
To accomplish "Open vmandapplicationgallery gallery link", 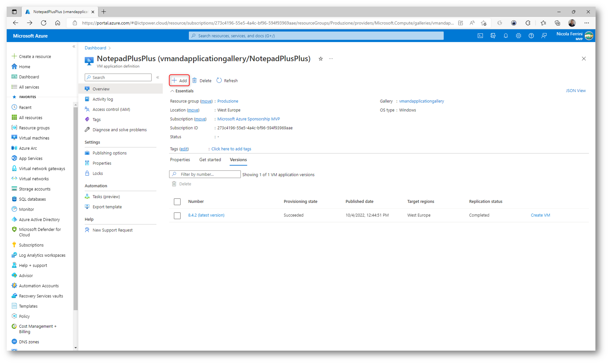I will pos(421,101).
